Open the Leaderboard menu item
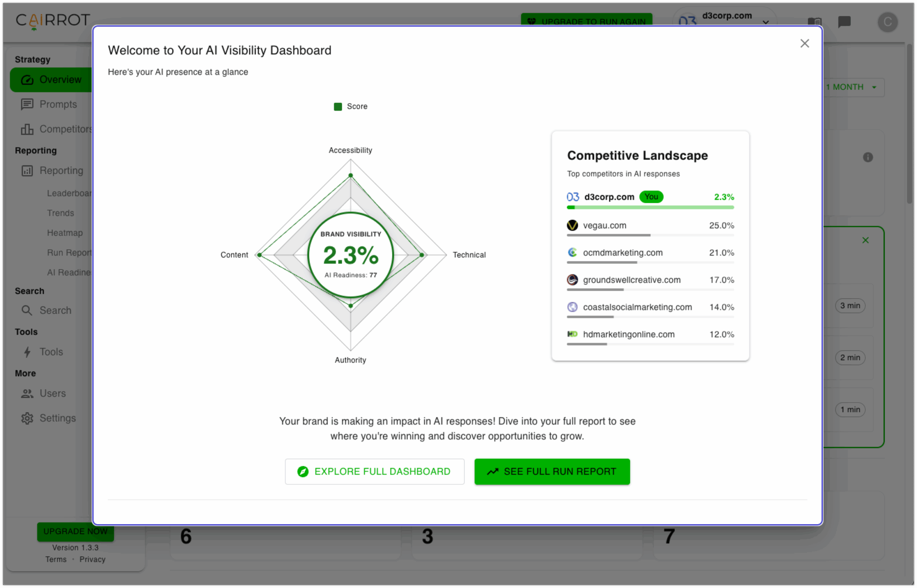This screenshot has width=917, height=588. pyautogui.click(x=69, y=193)
